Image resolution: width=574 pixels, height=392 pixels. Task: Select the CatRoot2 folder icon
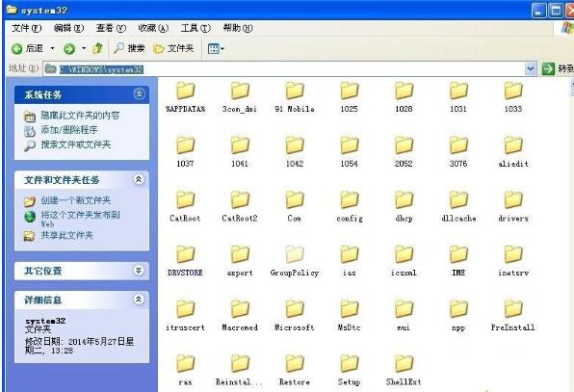click(240, 199)
